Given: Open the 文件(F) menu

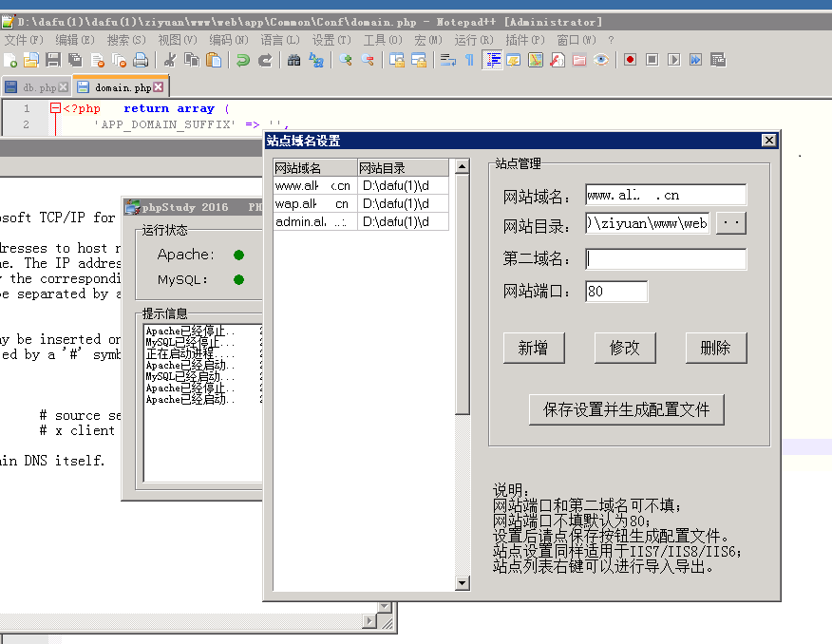Looking at the screenshot, I should point(24,40).
